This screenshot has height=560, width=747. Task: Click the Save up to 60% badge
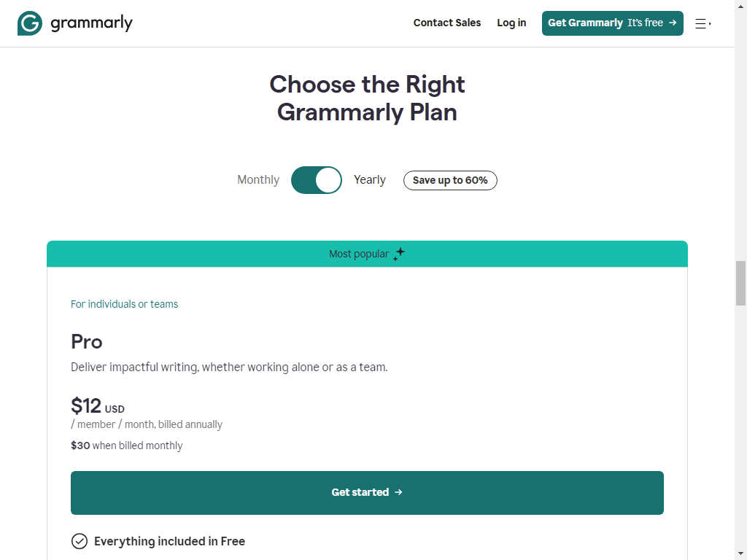pos(449,181)
